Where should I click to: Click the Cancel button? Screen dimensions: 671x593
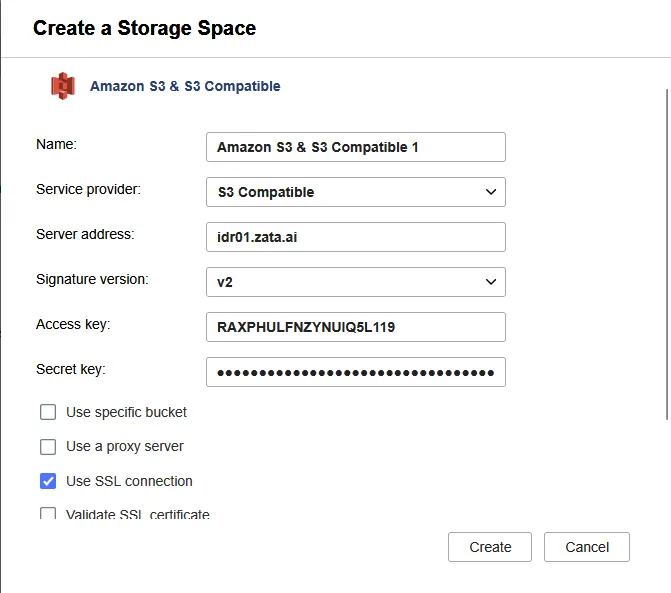(x=587, y=547)
